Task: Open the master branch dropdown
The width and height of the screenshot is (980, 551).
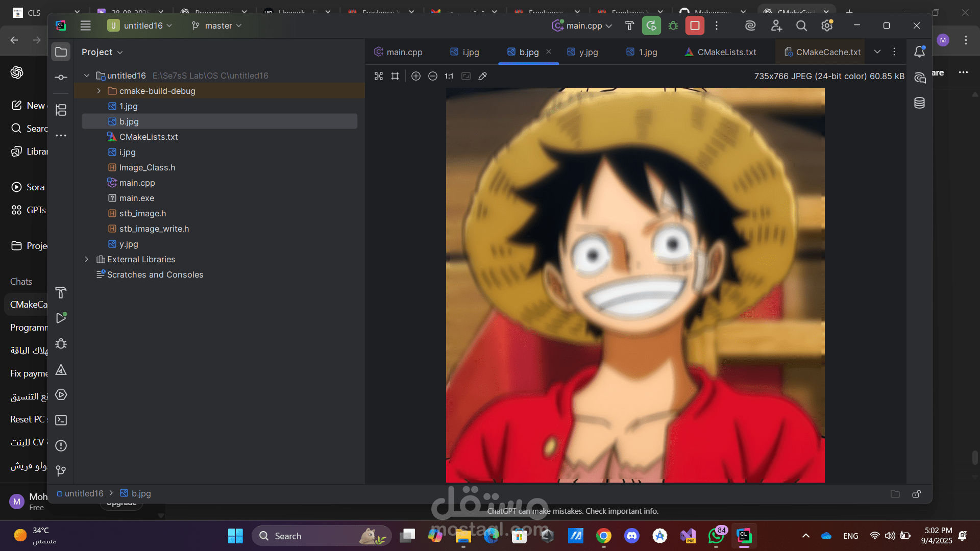Action: coord(216,26)
